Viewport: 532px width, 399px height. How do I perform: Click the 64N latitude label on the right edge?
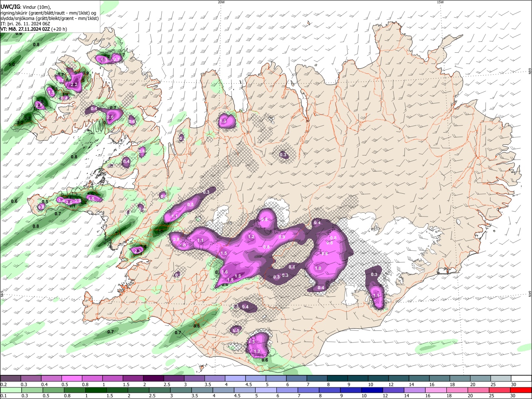click(530, 294)
